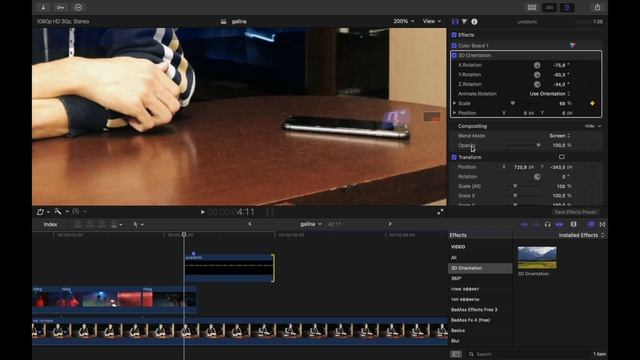Open the galina project name dropdown
This screenshot has height=360, width=640.
tap(311, 224)
